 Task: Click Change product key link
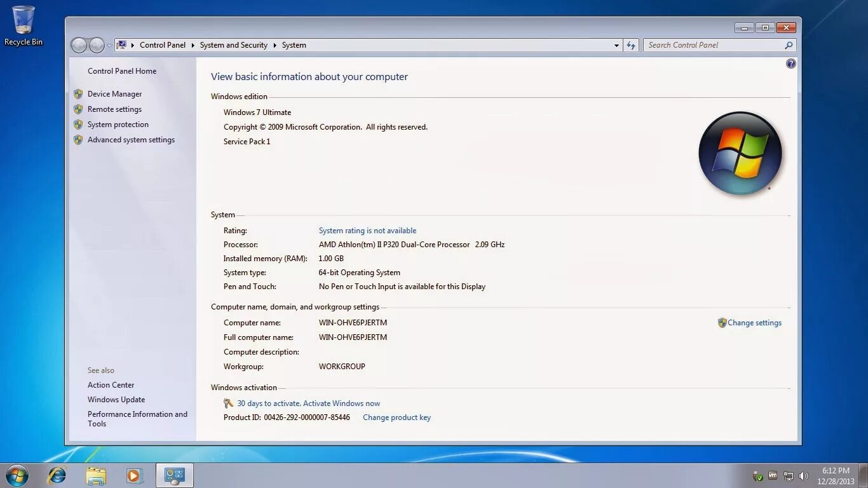pos(397,417)
